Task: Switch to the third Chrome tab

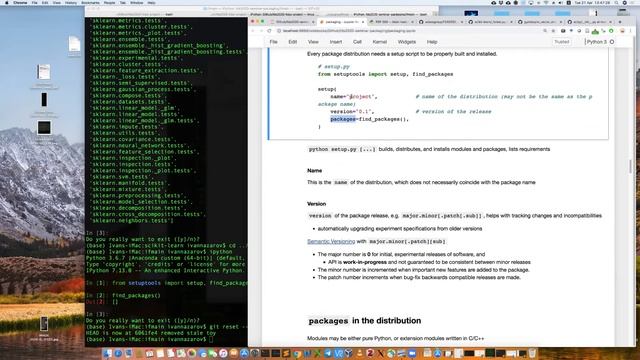Action: click(391, 22)
